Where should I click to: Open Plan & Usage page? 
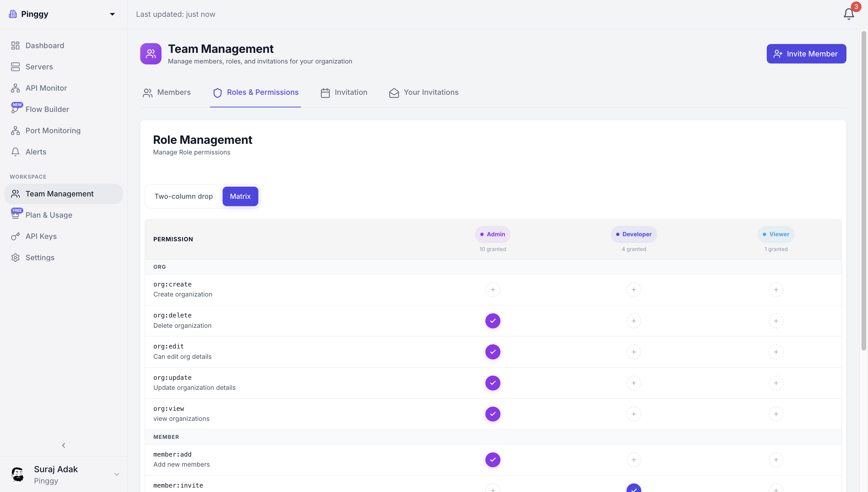(x=63, y=215)
